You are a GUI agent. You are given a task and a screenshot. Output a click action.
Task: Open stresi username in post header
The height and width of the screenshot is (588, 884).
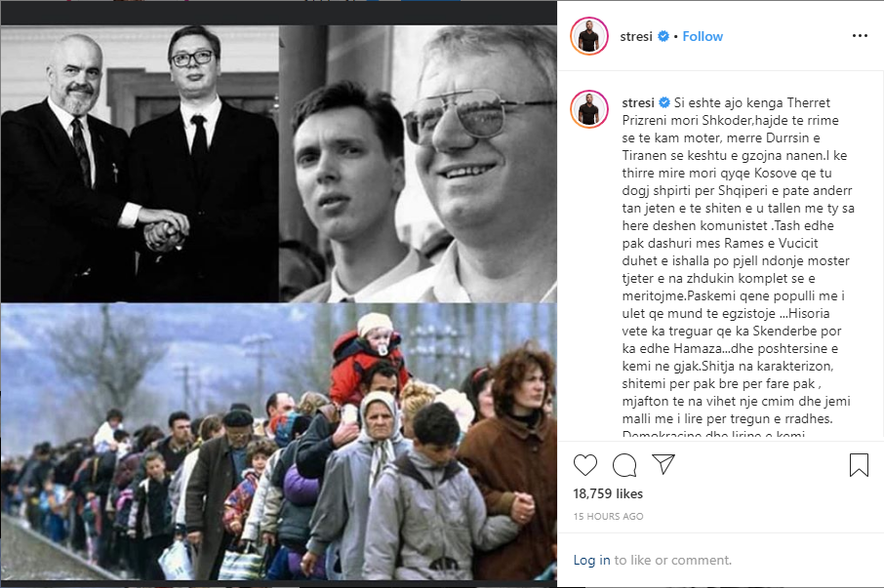click(636, 36)
